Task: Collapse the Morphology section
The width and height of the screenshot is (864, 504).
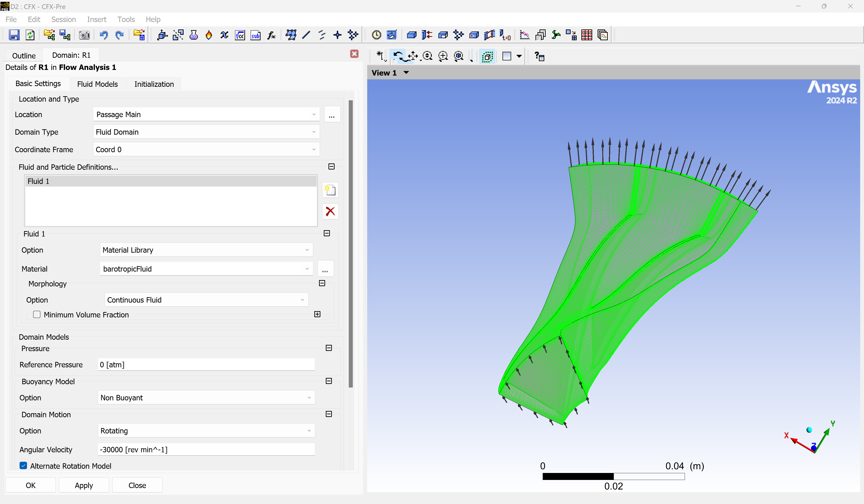Action: coord(322,283)
